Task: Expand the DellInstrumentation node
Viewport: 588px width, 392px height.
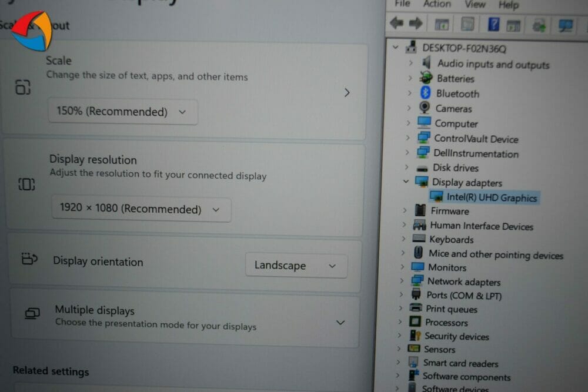Action: 407,152
